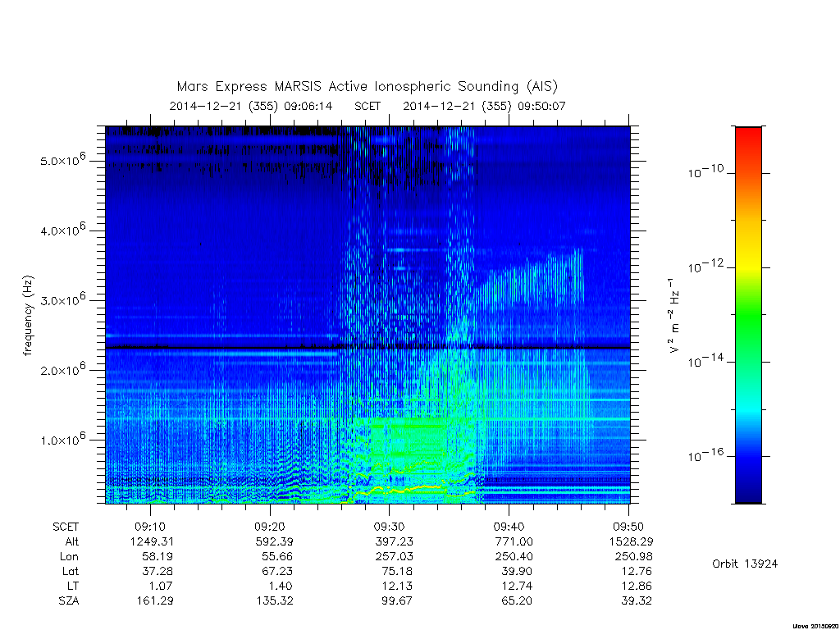Click the 'Lat' row label

tap(71, 571)
